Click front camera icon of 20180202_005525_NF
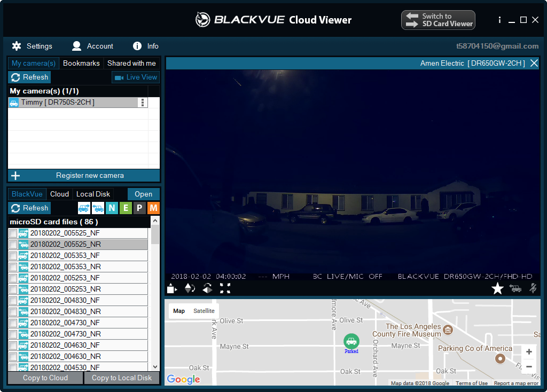547x392 pixels. pyautogui.click(x=24, y=233)
